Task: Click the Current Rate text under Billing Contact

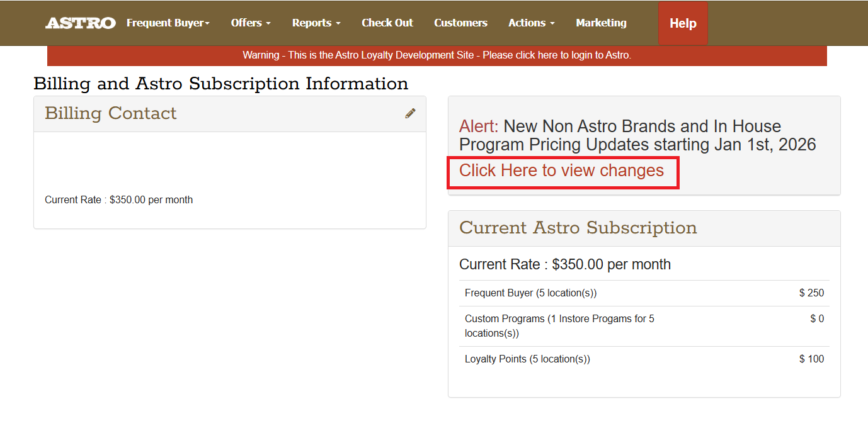Action: coord(118,200)
